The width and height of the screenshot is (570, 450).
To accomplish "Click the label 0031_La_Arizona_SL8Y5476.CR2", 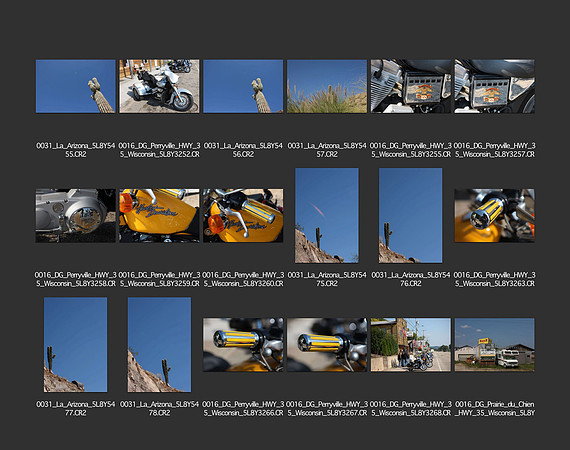I will (x=411, y=279).
